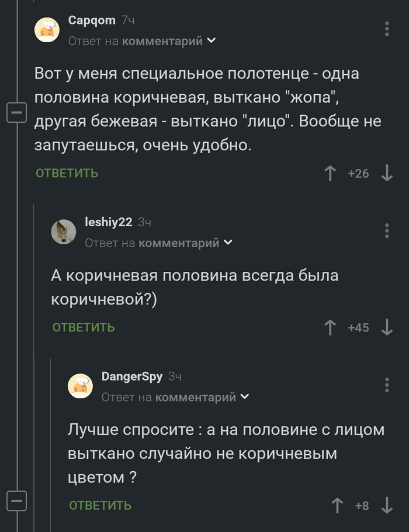This screenshot has height=532, width=409.
Task: Collapse DangerSpy's comment using the minus button
Action: (x=18, y=502)
